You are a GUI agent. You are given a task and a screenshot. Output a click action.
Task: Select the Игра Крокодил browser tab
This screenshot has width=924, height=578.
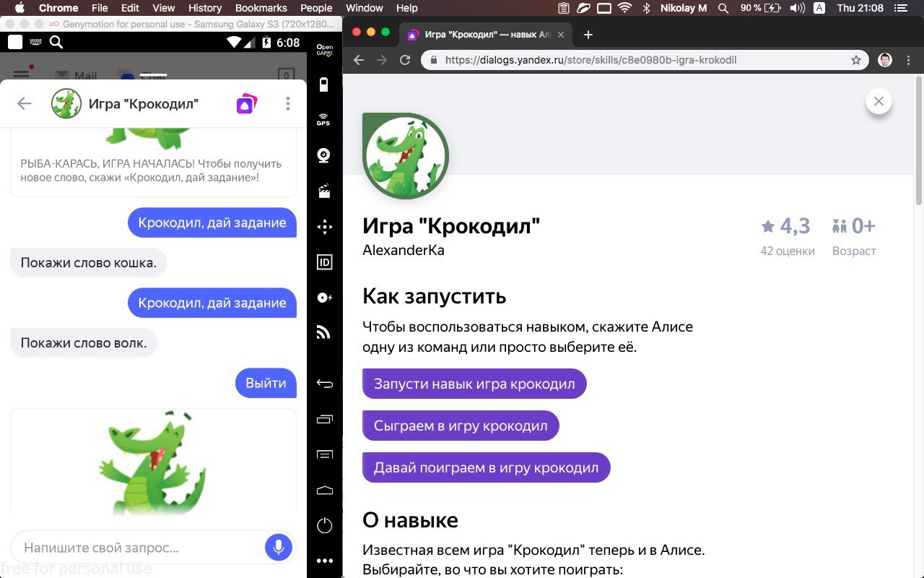click(x=487, y=35)
